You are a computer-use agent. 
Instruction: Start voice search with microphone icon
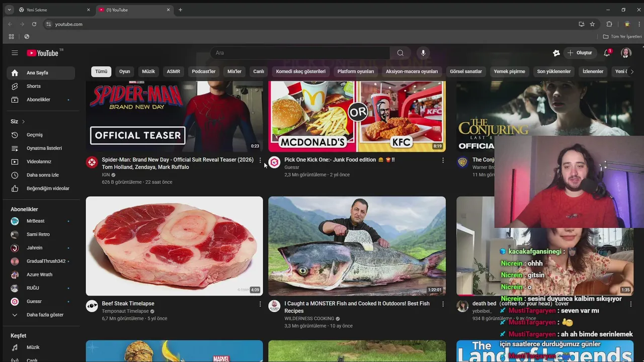pyautogui.click(x=423, y=53)
